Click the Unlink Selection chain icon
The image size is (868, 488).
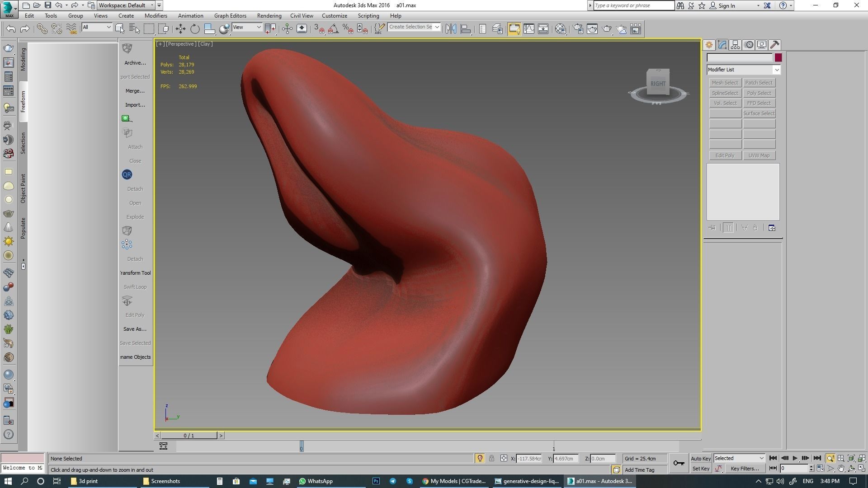pyautogui.click(x=57, y=29)
